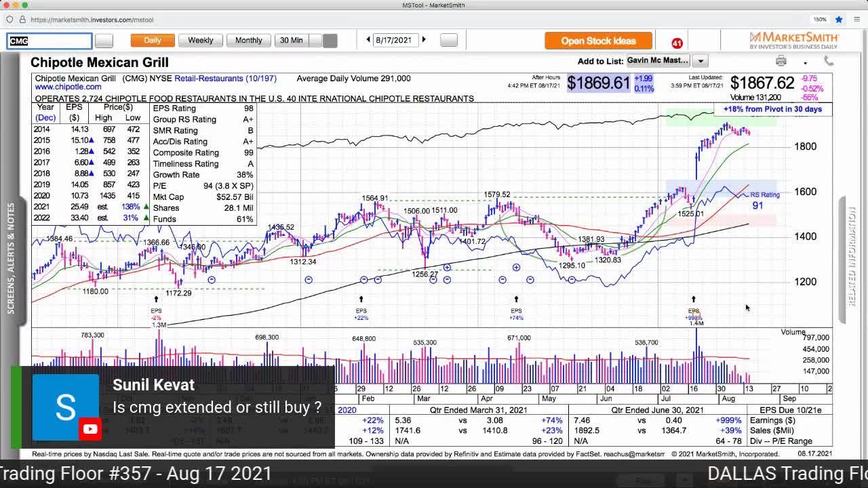Click the Chipotle Mexican Grill title
Image resolution: width=868 pixels, height=488 pixels.
point(99,62)
